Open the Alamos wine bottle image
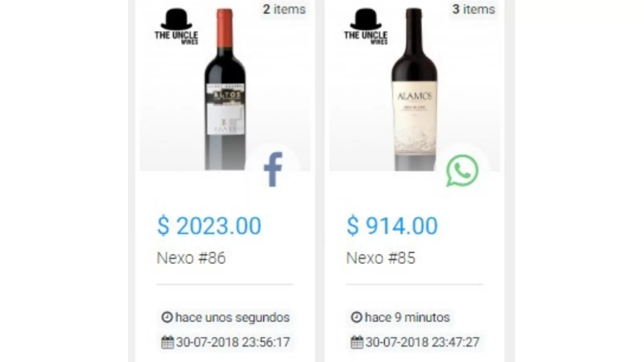 415,90
